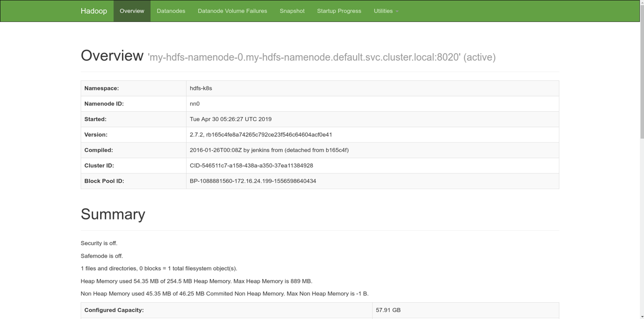
Task: Click the Namenode ID value nn0
Action: point(195,104)
